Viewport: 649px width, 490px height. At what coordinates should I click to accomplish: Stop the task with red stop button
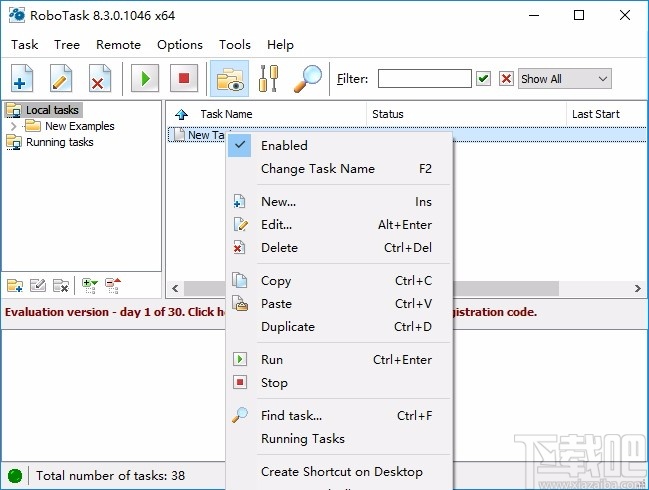(x=184, y=78)
